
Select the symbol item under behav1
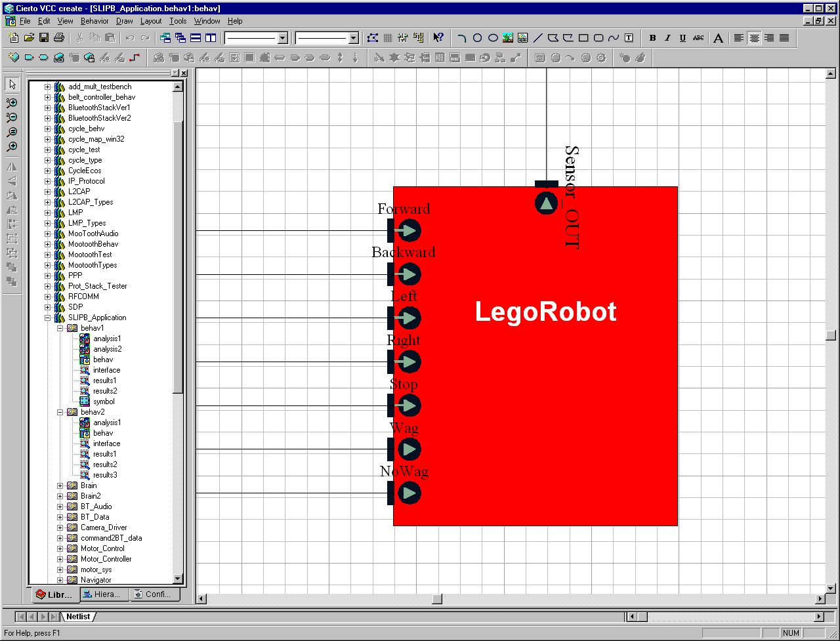[104, 402]
